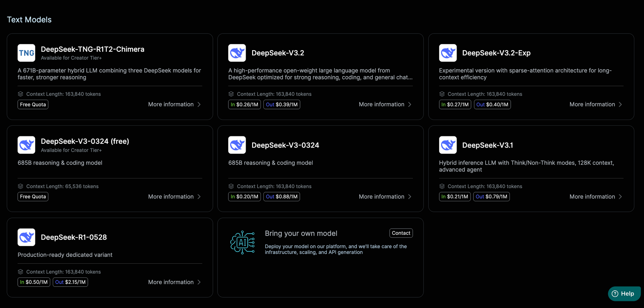Click the AI brain circuit icon
This screenshot has height=308, width=644.
242,242
